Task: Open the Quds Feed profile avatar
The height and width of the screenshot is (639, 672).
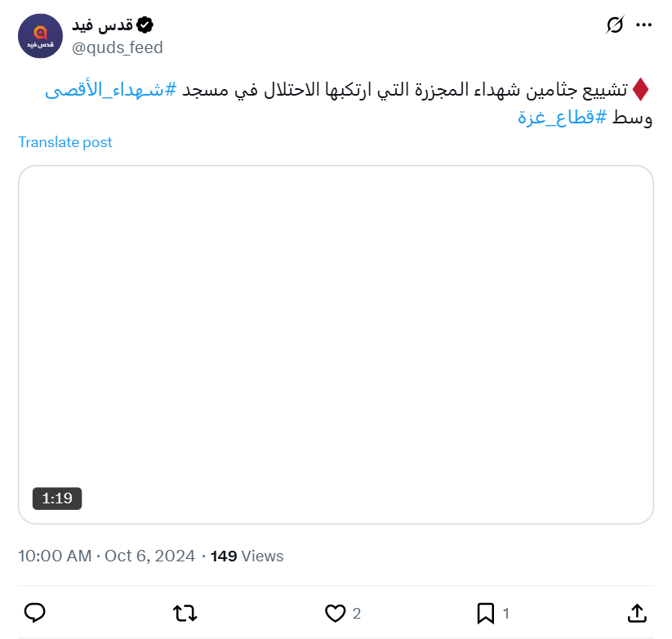Action: pyautogui.click(x=39, y=36)
